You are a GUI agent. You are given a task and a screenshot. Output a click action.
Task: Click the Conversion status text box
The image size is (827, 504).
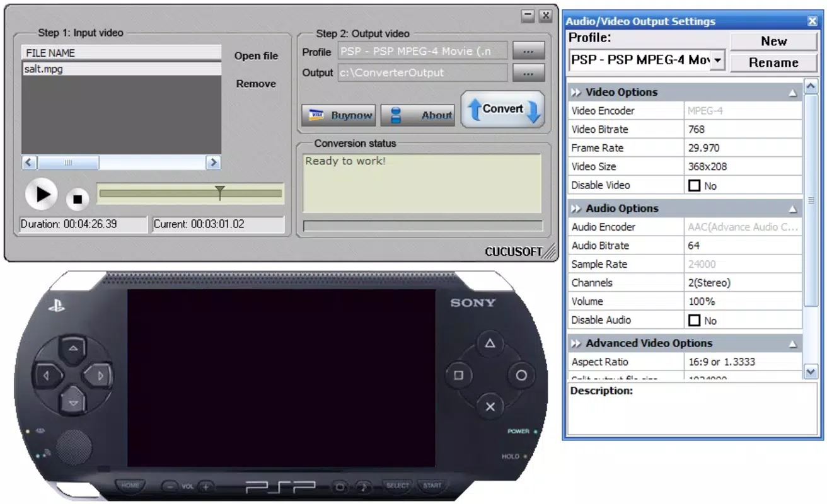[x=422, y=183]
